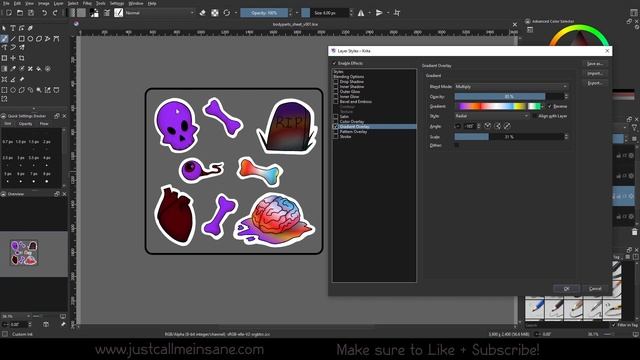Select the Rectangle shape tool
This screenshot has width=640, height=360.
tap(21, 39)
